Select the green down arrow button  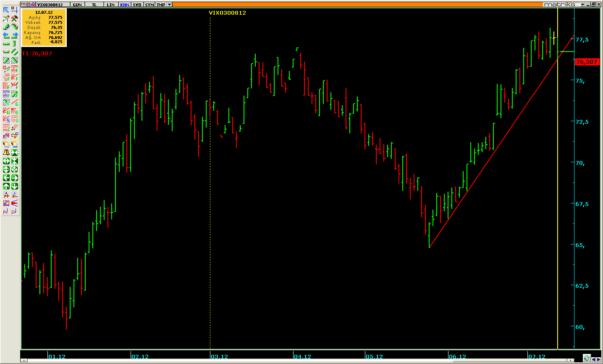tap(15, 186)
